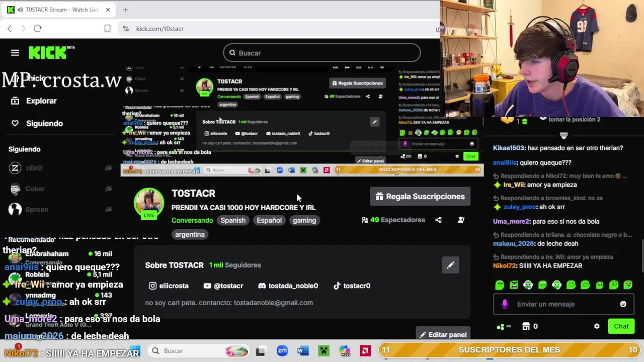Click the 49 Espectadores viewer count
The width and height of the screenshot is (644, 362).
(393, 220)
